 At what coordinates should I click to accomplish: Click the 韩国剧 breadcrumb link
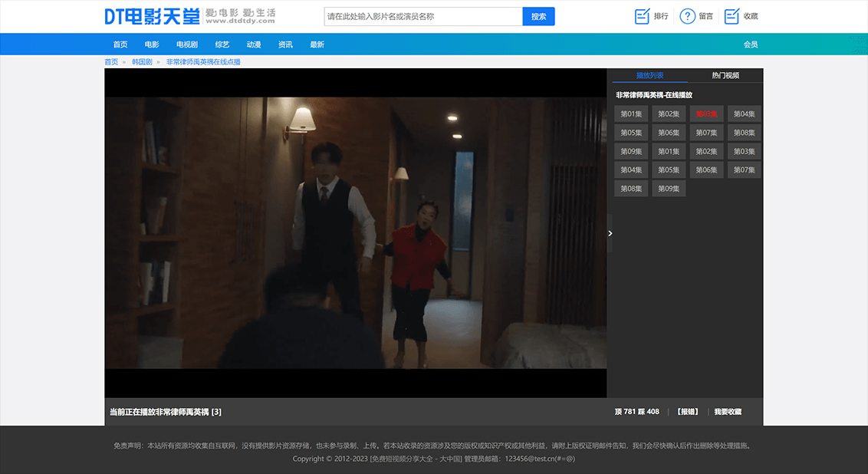pyautogui.click(x=142, y=61)
